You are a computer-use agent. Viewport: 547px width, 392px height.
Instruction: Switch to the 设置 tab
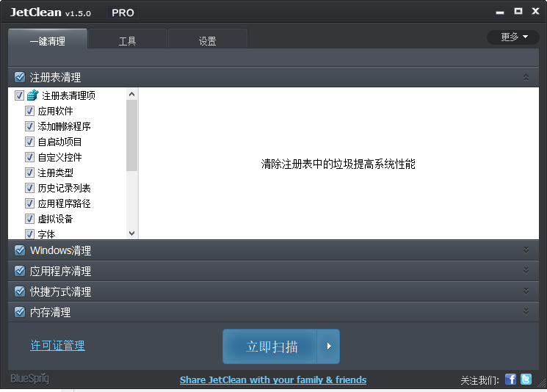207,41
